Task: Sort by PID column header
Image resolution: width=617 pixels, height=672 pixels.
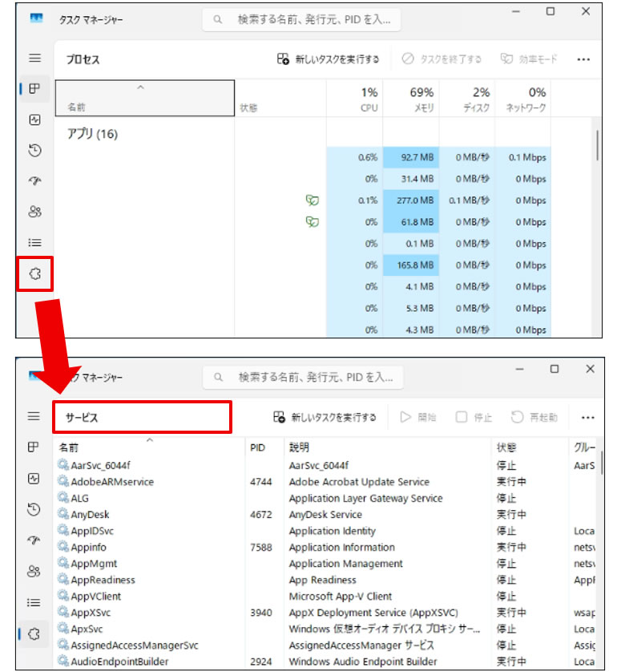Action: [x=264, y=447]
